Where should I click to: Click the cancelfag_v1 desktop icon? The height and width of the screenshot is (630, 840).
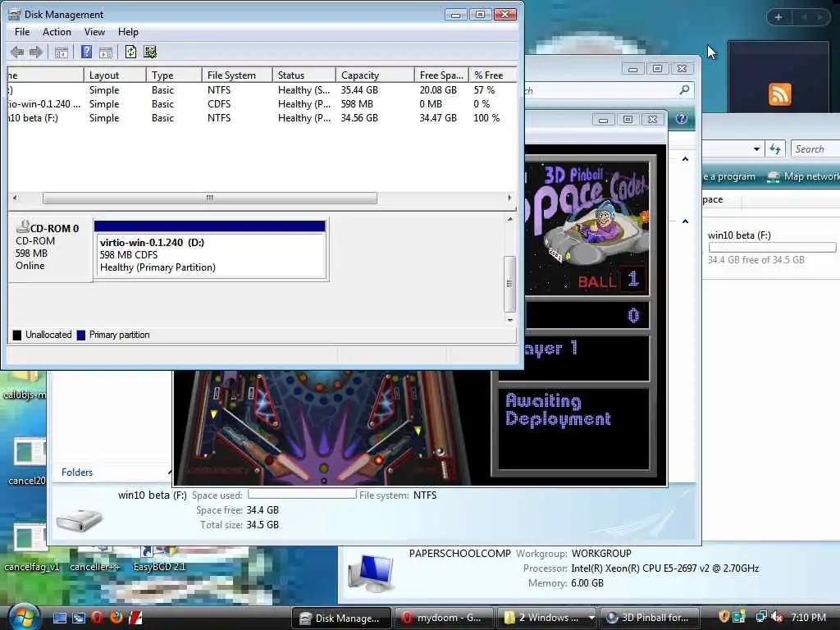(x=30, y=546)
